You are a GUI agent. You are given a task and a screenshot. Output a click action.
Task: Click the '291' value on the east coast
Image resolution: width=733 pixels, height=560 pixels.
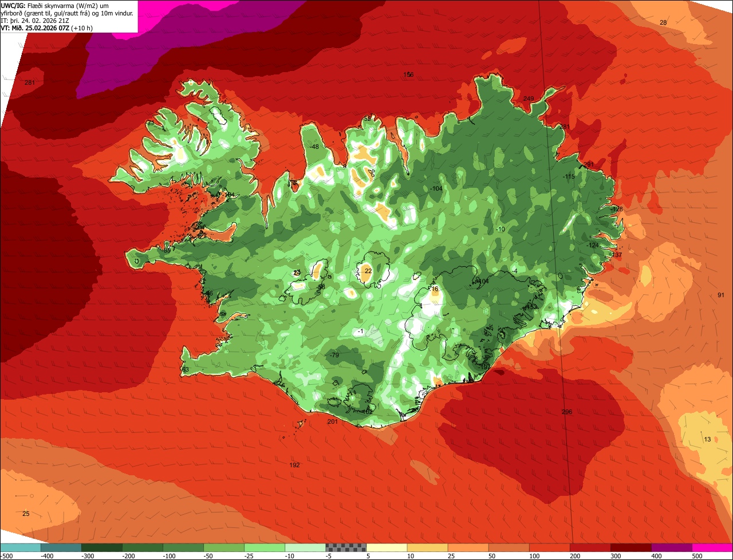(x=589, y=164)
